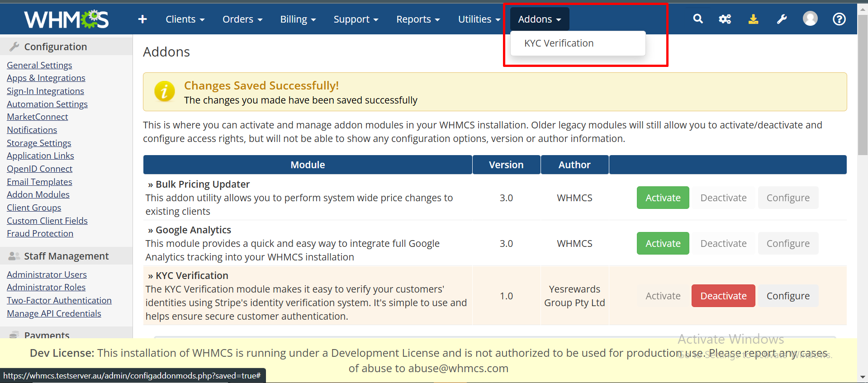Expand the Clients dropdown menu
The image size is (868, 383).
[x=185, y=19]
